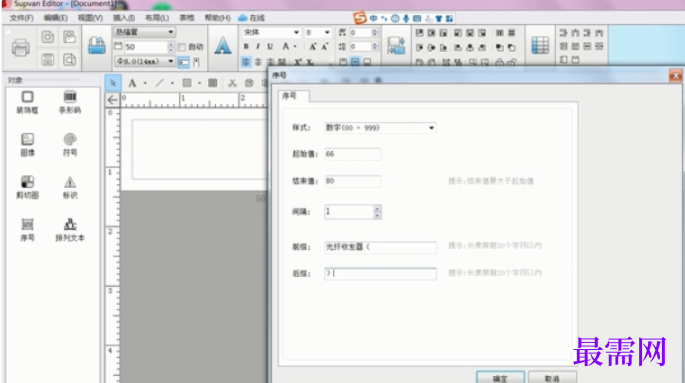
Task: Click the floppy disk save icon
Action: coord(48,59)
